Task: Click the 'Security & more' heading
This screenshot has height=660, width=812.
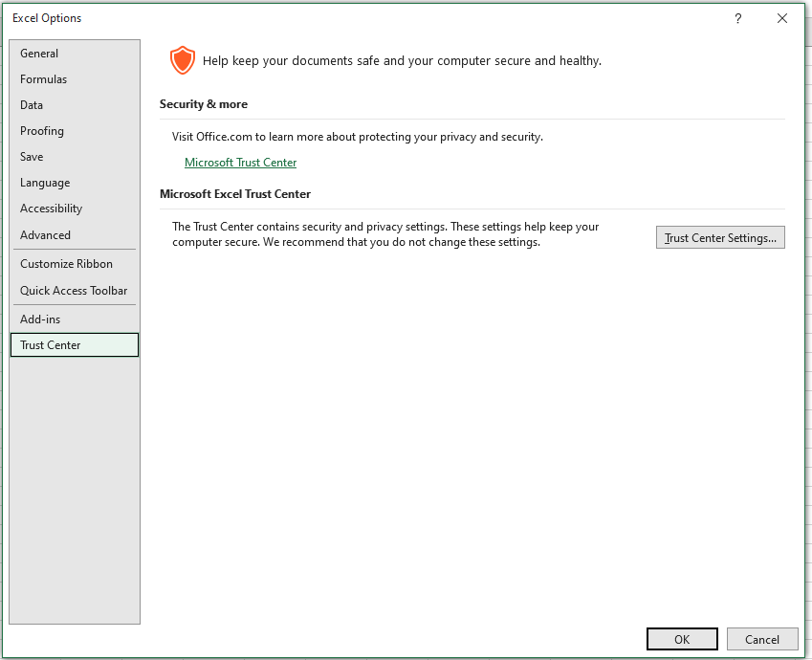Action: tap(204, 104)
